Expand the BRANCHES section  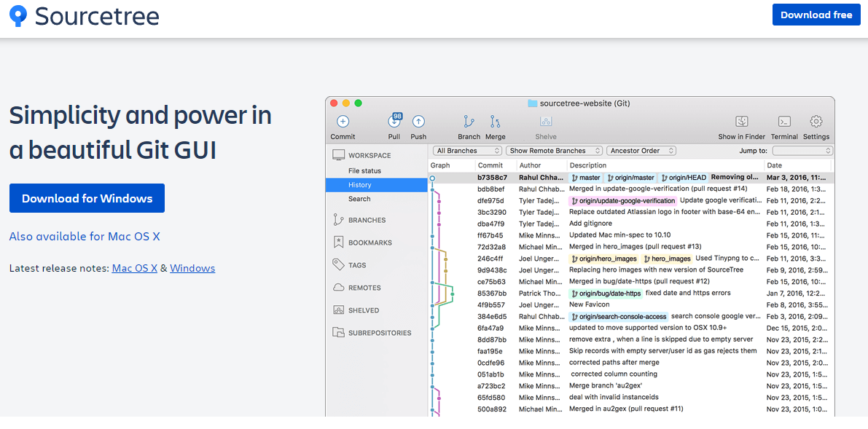(x=367, y=220)
